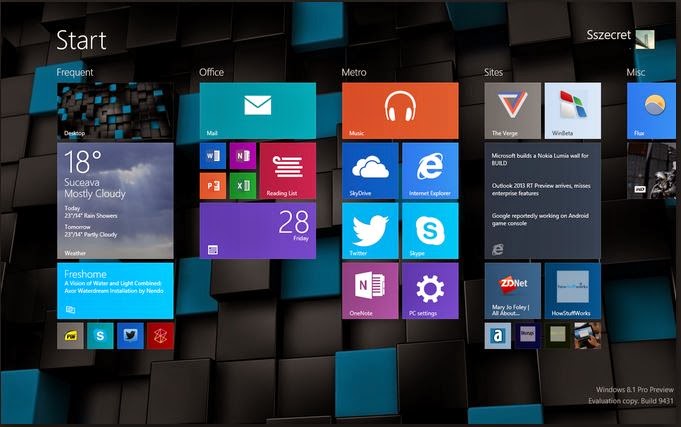Screen dimensions: 681x427
Task: Launch the small Twitter tile under Freshome
Action: pyautogui.click(x=130, y=336)
